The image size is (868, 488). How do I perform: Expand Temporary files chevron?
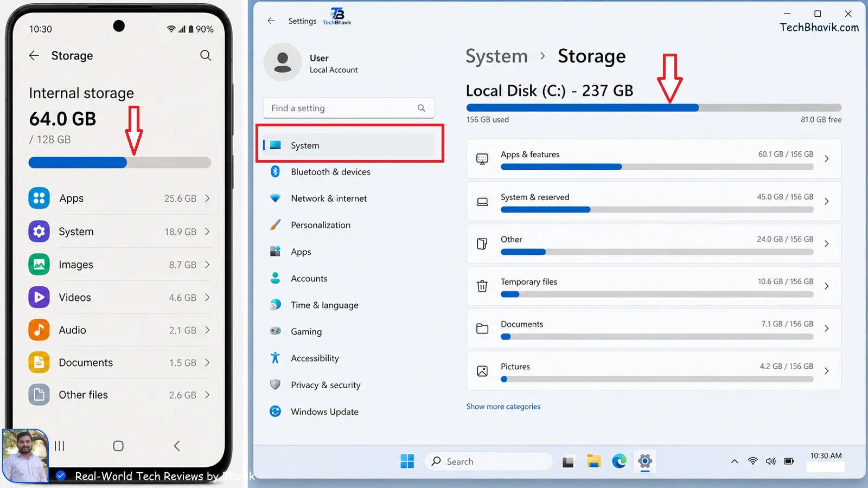pos(827,286)
